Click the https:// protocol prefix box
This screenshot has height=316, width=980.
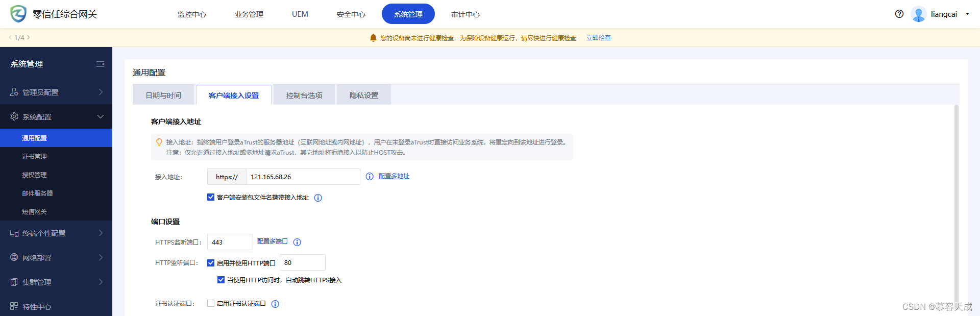coord(227,177)
